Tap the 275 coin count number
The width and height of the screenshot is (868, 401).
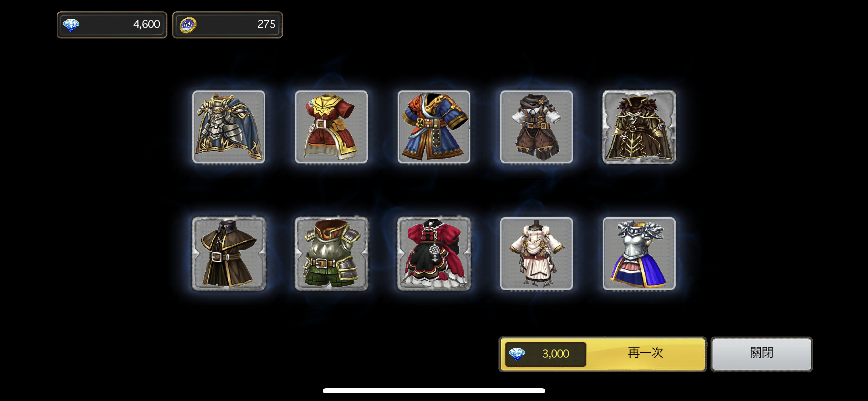click(266, 24)
